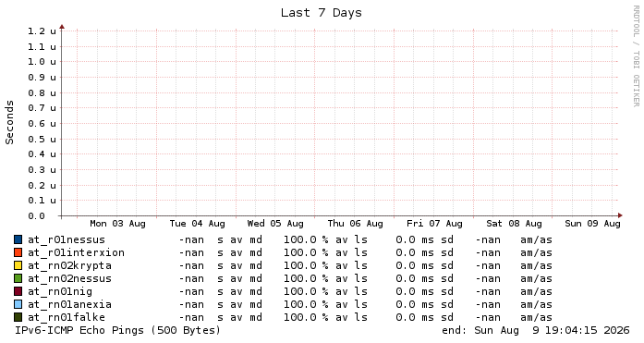
Task: Select the at_r01nessus legend label
Action: [x=67, y=239]
